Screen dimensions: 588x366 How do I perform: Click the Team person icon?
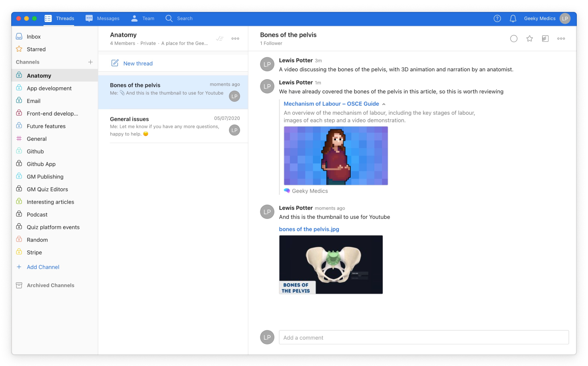[134, 18]
